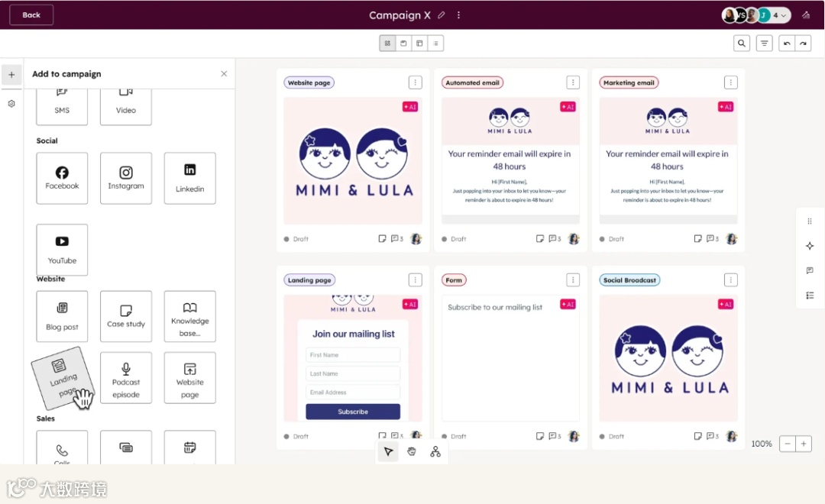Undo the last action
Viewport: 825px width, 504px height.
787,43
